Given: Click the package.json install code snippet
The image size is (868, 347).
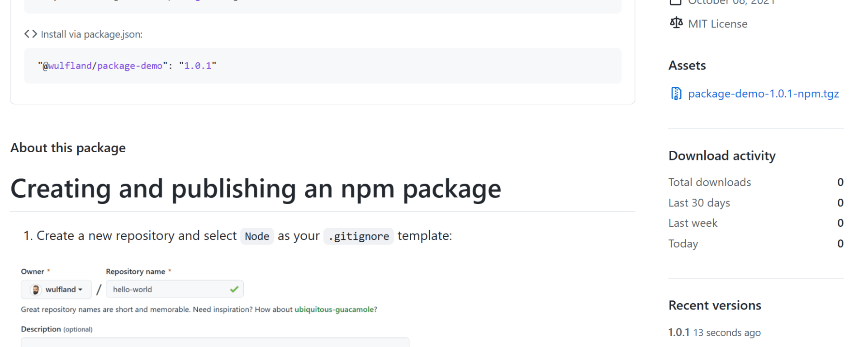Looking at the screenshot, I should point(127,66).
